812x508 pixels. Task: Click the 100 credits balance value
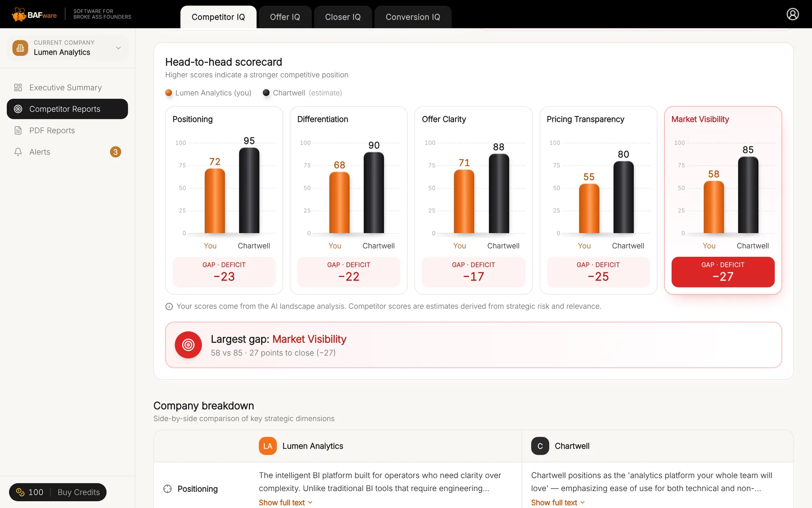pos(36,492)
